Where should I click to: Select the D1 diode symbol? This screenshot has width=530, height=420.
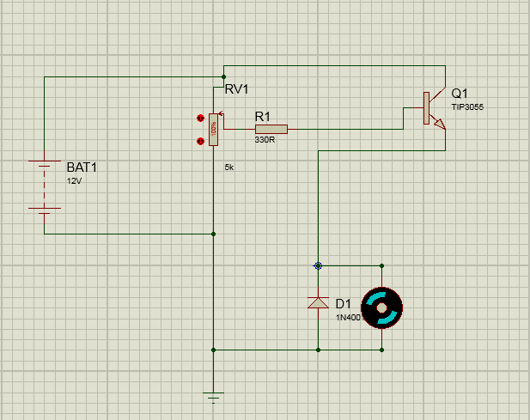[x=318, y=303]
